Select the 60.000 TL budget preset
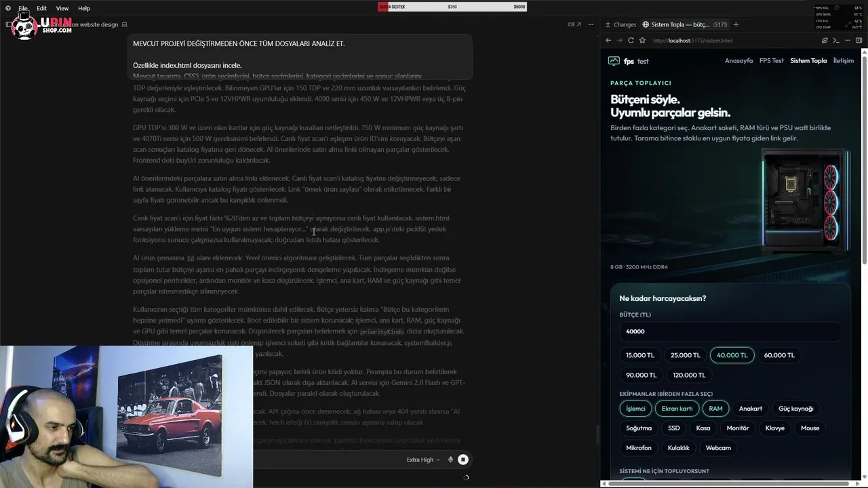Viewport: 868px width, 488px height. coord(779,355)
